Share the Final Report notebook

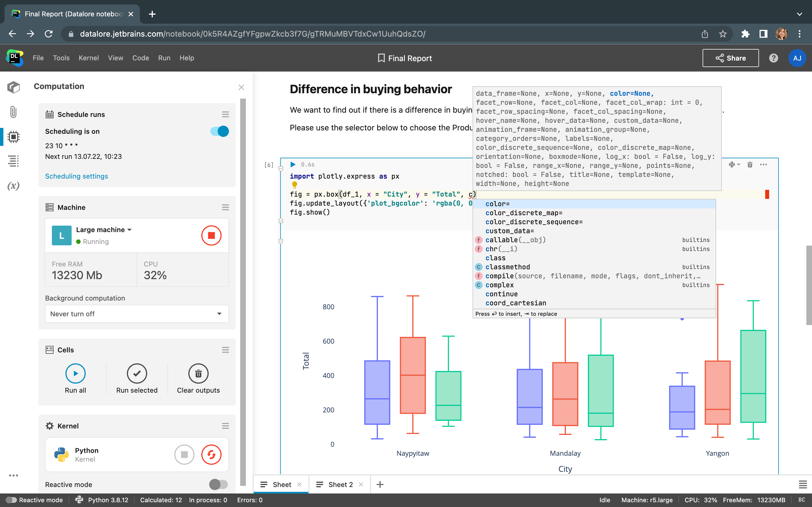730,58
